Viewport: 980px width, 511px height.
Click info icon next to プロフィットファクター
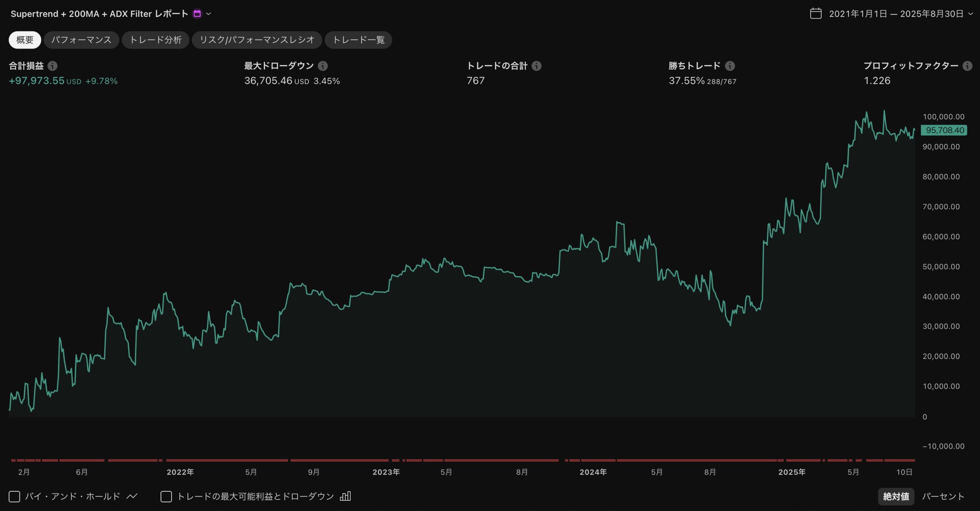coord(967,66)
